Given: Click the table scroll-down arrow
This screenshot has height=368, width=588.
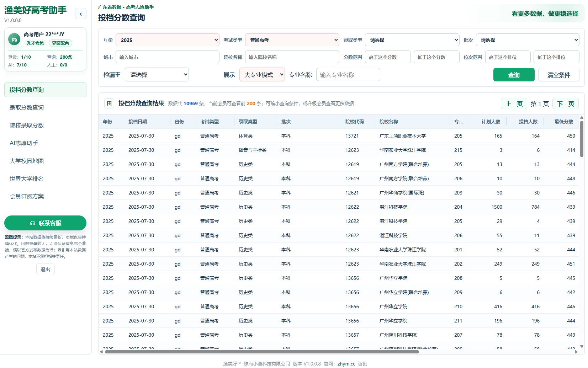Looking at the screenshot, I should (x=582, y=346).
